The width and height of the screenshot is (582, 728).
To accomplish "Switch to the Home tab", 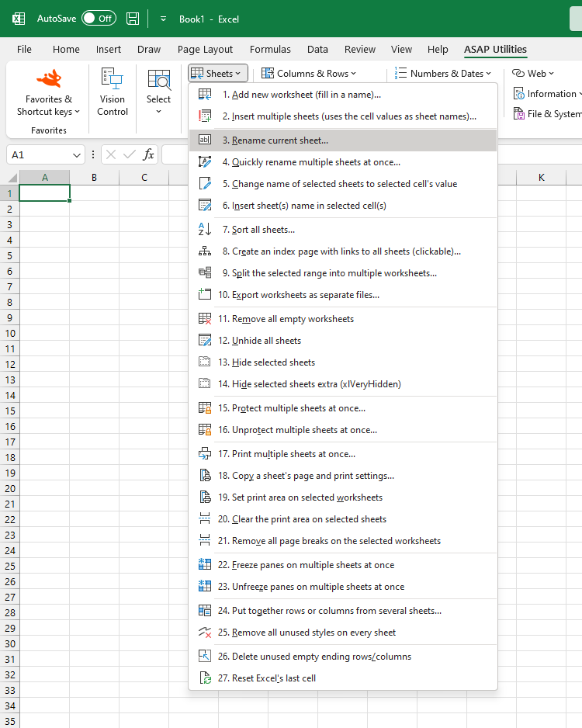I will point(66,49).
